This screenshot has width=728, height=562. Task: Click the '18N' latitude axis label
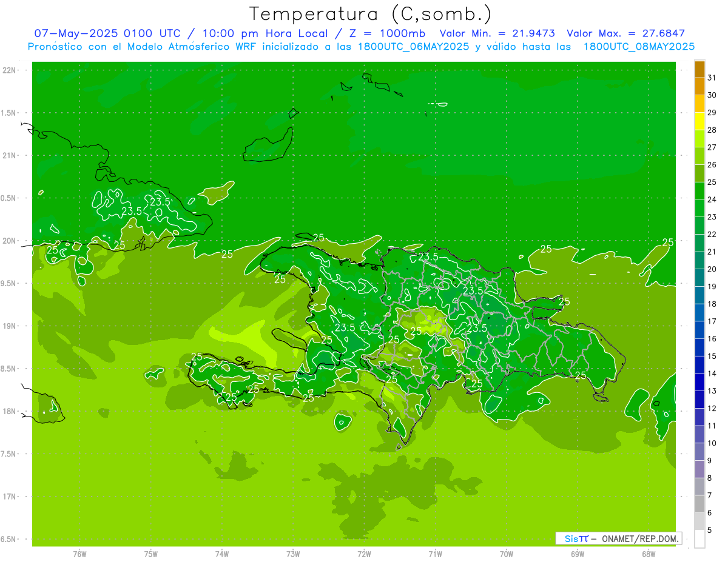(10, 411)
